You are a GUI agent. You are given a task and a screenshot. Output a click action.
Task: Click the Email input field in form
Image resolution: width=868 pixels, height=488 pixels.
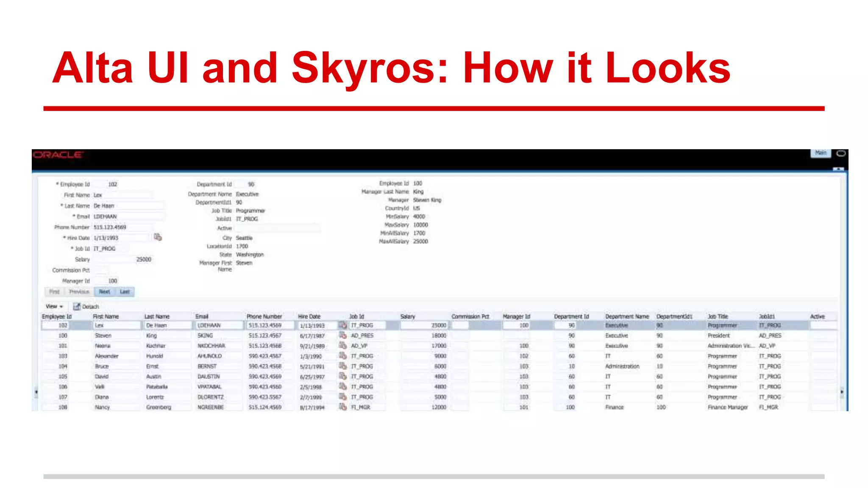128,216
